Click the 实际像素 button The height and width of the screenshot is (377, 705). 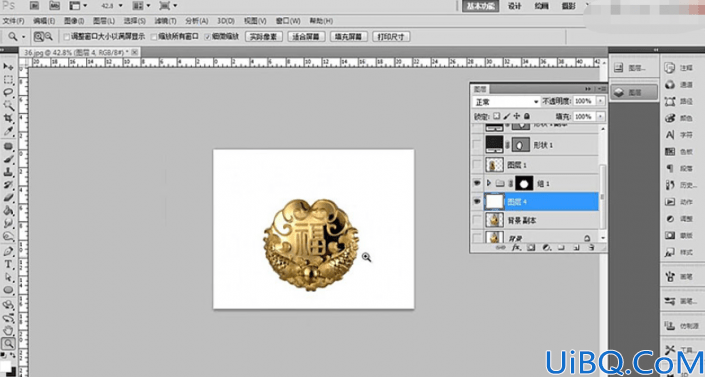(263, 37)
